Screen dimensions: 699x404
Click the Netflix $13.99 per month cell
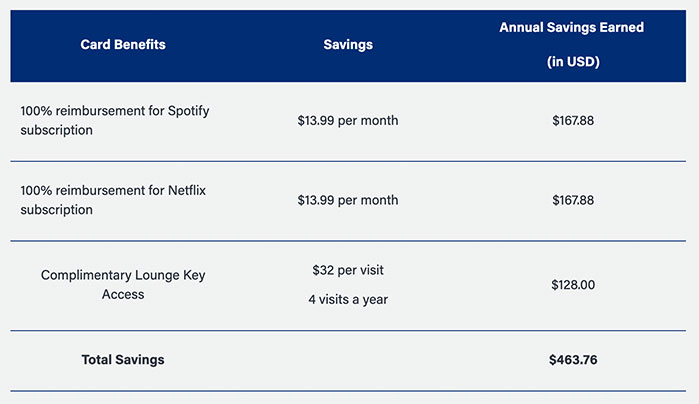point(348,200)
